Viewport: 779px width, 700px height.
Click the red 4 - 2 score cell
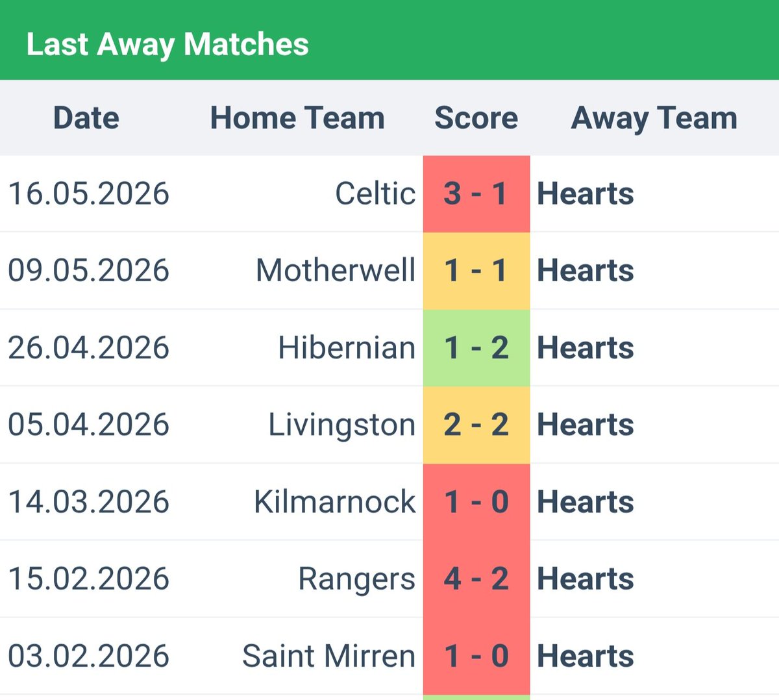[476, 579]
